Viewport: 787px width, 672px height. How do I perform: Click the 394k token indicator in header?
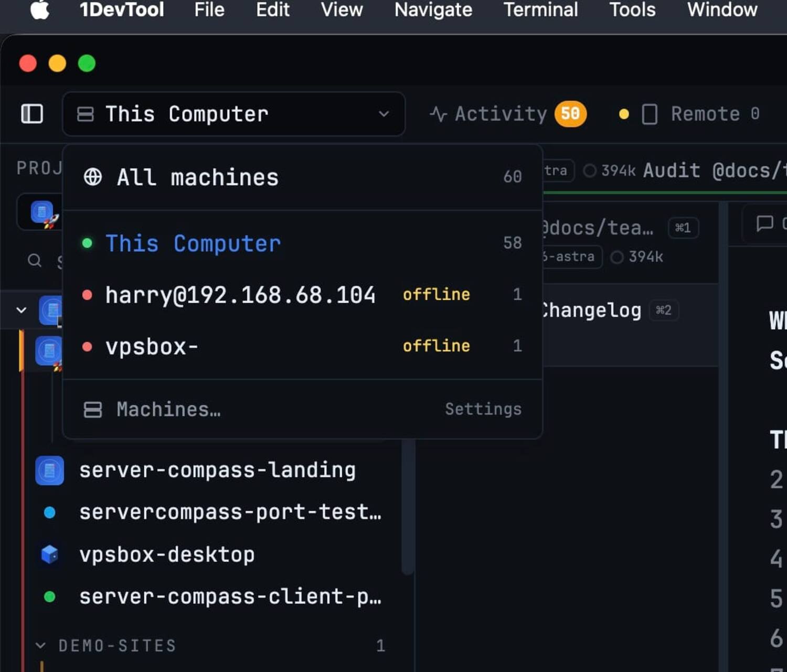tap(610, 170)
